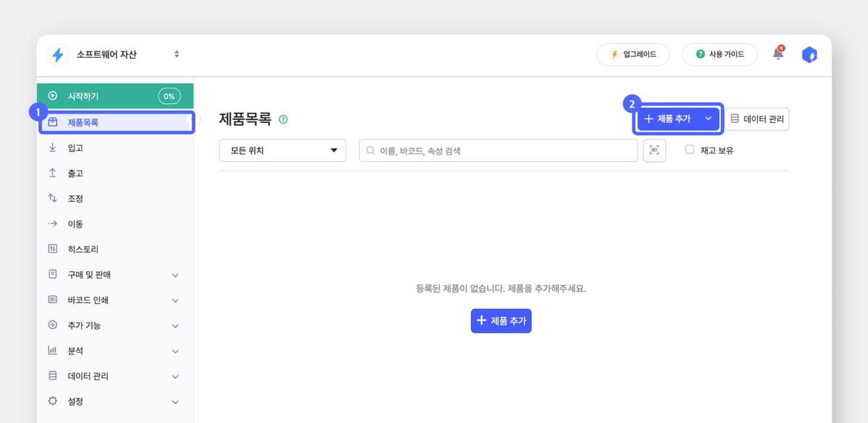The width and height of the screenshot is (868, 423).
Task: Click the BoxHero app logo at top right
Action: (809, 54)
